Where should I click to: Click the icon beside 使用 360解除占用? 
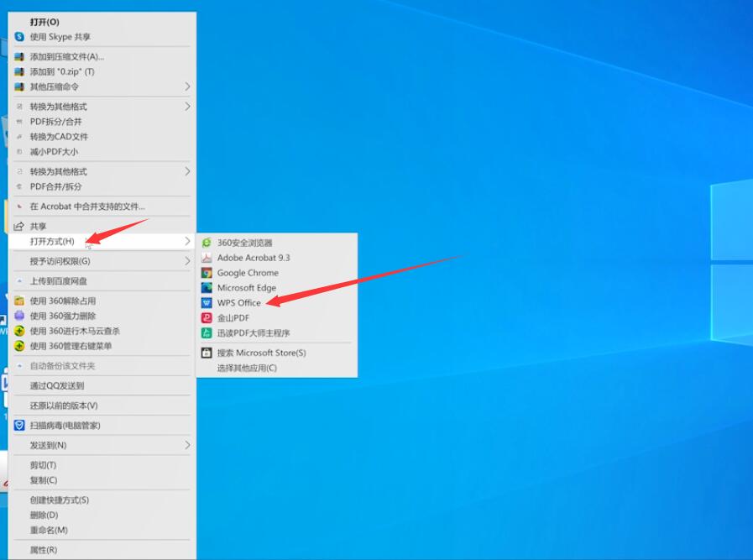point(19,301)
